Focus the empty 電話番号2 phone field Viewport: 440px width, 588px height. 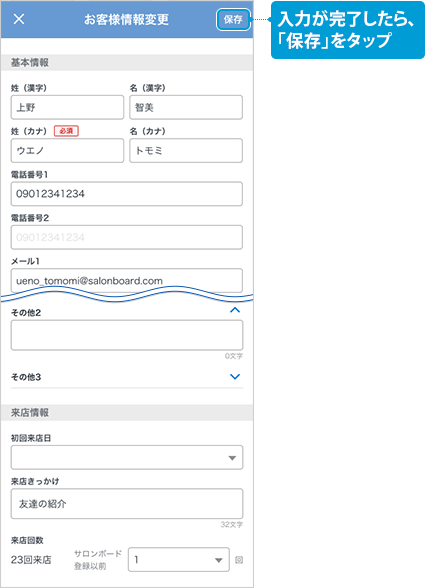[127, 237]
